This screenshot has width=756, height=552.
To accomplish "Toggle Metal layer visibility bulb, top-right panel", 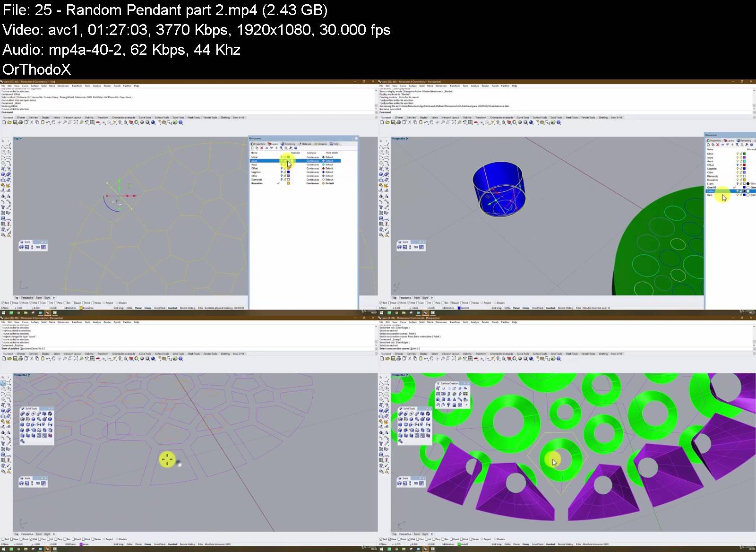I will click(x=738, y=154).
